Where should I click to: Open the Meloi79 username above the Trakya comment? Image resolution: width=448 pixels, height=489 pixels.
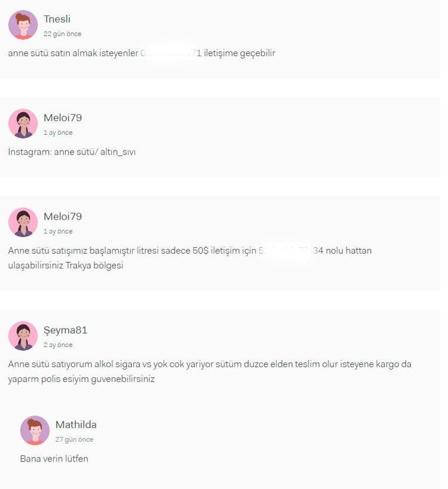[63, 216]
